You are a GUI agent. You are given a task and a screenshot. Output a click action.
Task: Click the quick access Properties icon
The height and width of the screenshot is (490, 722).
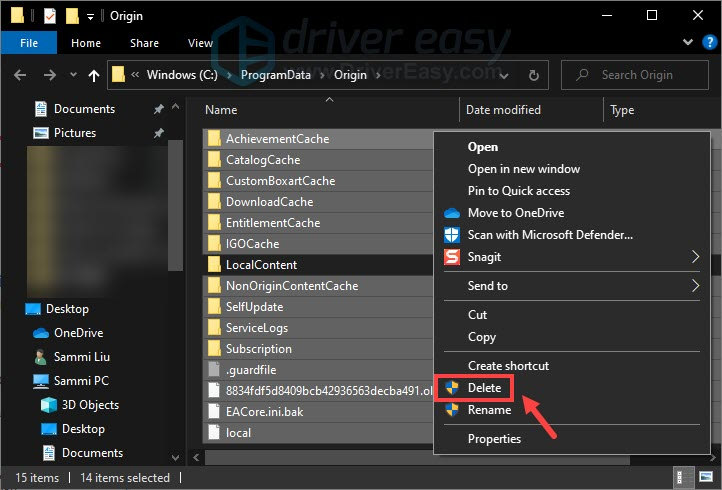click(x=49, y=16)
